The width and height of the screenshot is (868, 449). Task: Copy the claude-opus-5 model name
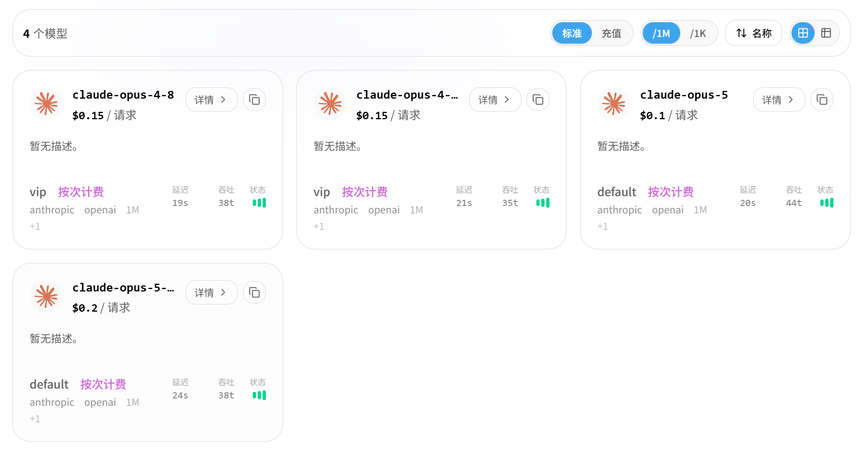[x=822, y=100]
